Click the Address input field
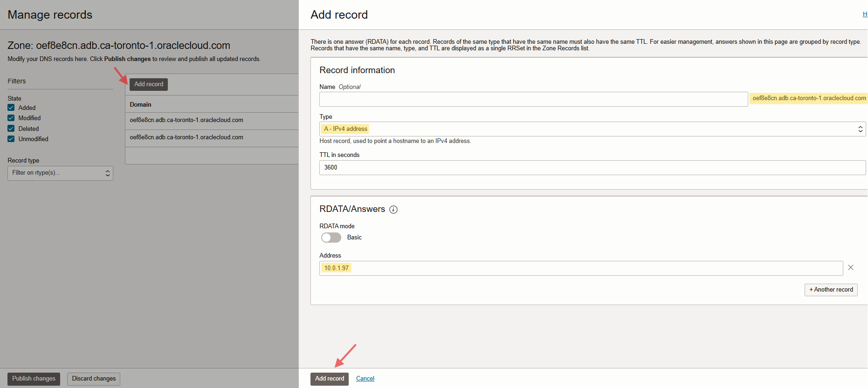 tap(581, 268)
